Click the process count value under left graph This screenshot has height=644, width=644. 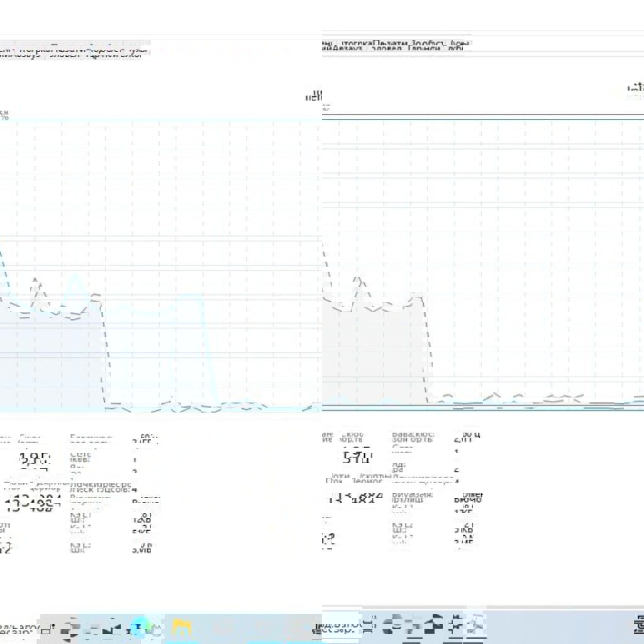(35, 501)
